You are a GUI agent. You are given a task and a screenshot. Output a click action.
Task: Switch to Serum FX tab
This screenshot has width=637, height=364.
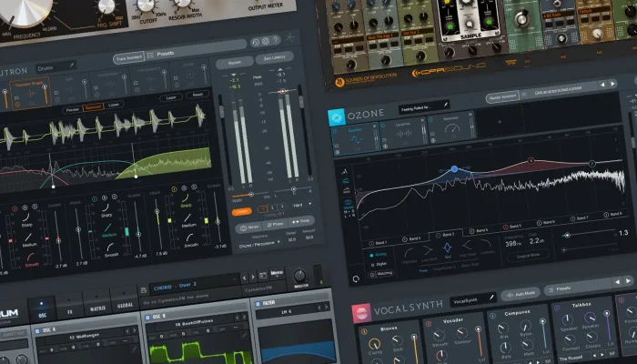[69, 308]
